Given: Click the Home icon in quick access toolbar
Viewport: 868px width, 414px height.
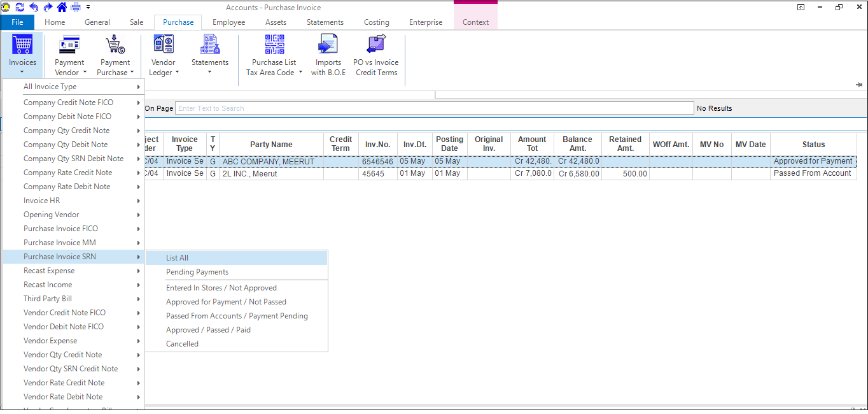Looking at the screenshot, I should pyautogui.click(x=62, y=7).
